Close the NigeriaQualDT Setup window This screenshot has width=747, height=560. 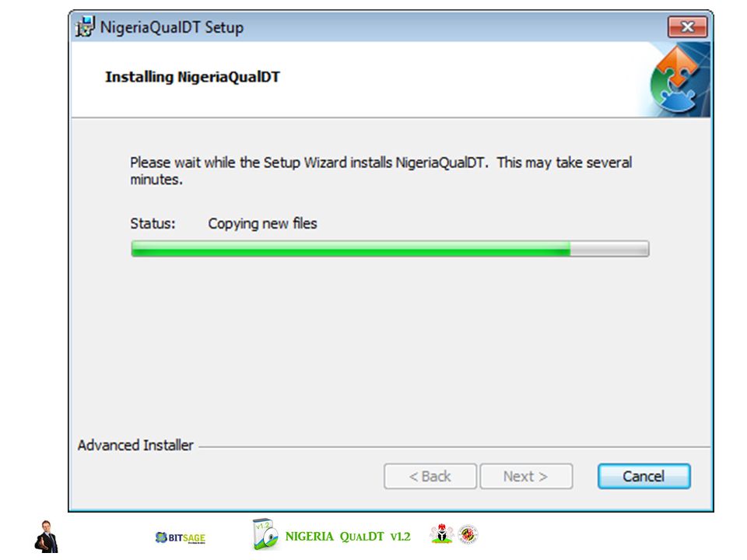click(x=687, y=26)
